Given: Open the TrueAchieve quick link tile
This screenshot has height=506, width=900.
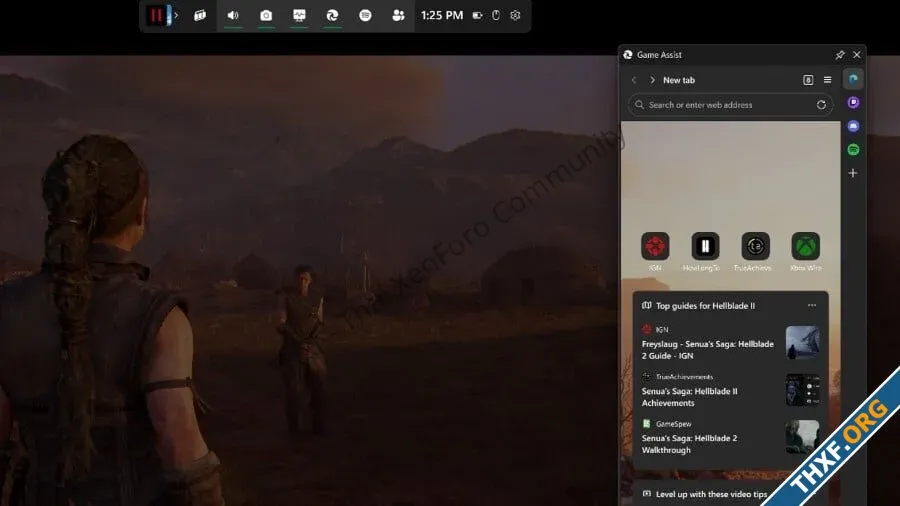Looking at the screenshot, I should pos(755,247).
